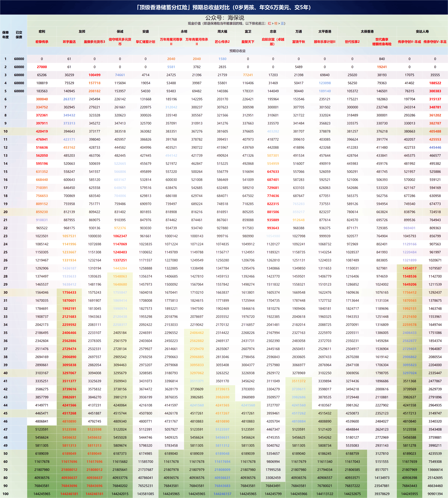This screenshot has height=498, width=448.
Task: Click the 环宇盈活 product column header
Action: (x=69, y=42)
